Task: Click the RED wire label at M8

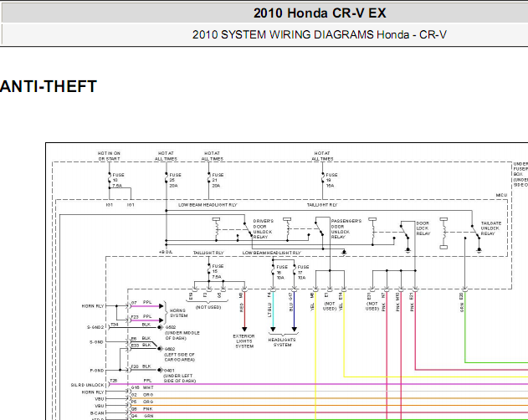Action: click(242, 307)
